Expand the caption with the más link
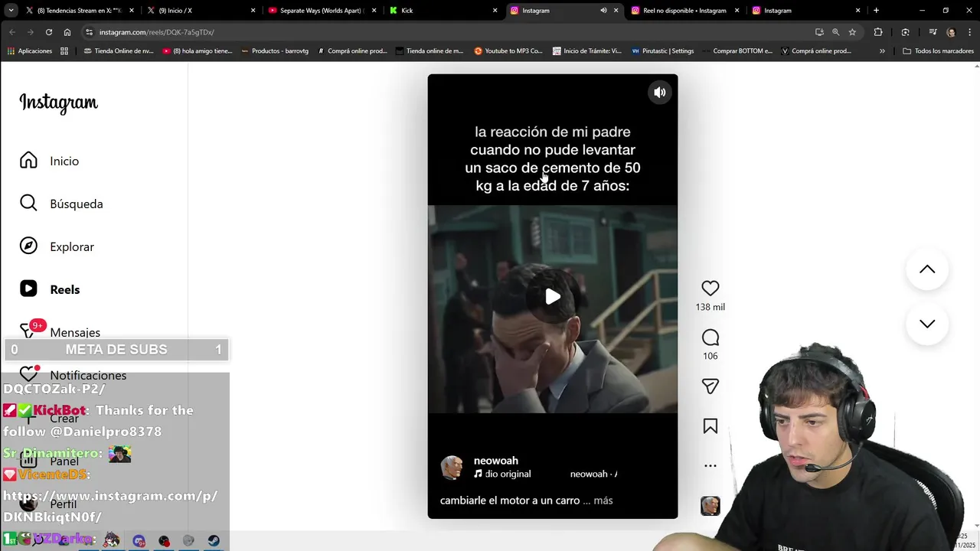Image resolution: width=980 pixels, height=551 pixels. pyautogui.click(x=603, y=500)
